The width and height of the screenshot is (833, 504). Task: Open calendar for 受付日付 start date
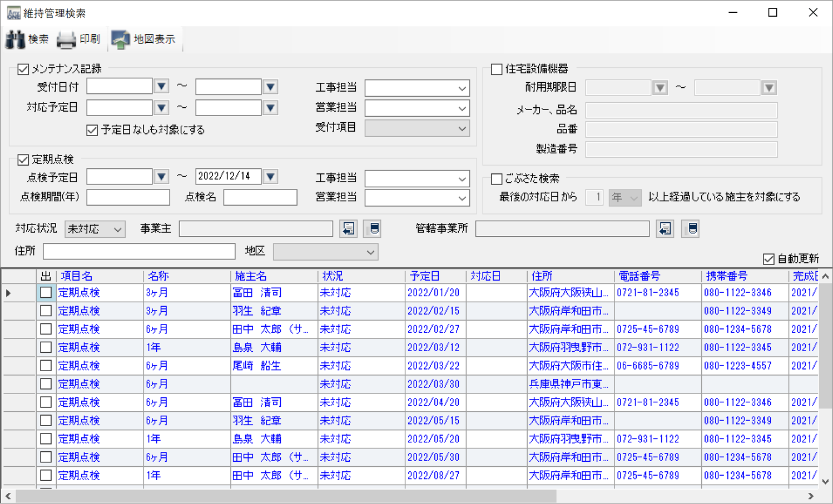coord(161,87)
